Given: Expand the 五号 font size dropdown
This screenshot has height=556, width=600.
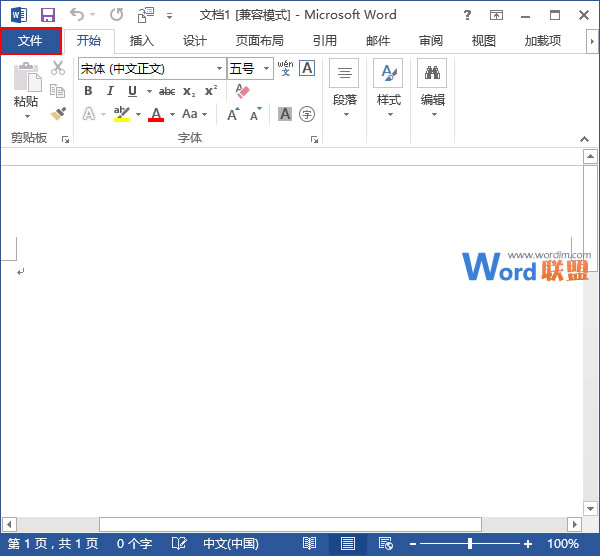Looking at the screenshot, I should (x=266, y=68).
